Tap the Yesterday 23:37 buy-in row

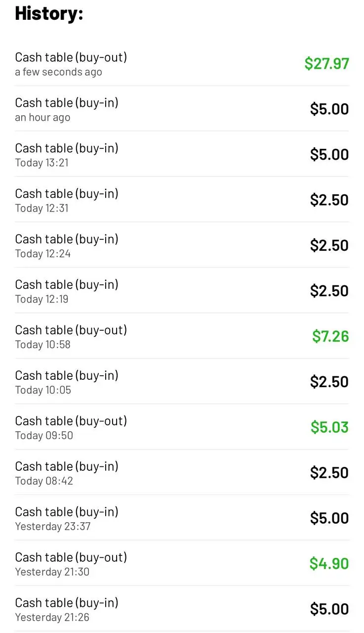[x=182, y=518]
